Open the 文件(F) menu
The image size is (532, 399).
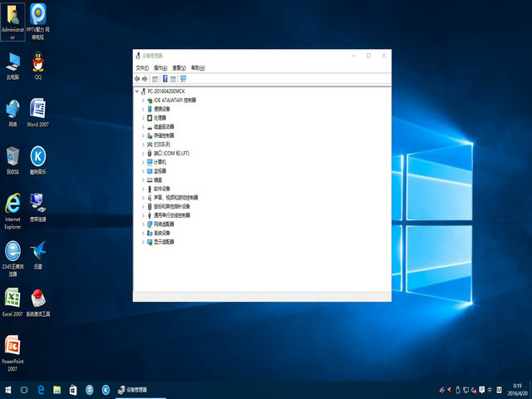click(x=142, y=68)
